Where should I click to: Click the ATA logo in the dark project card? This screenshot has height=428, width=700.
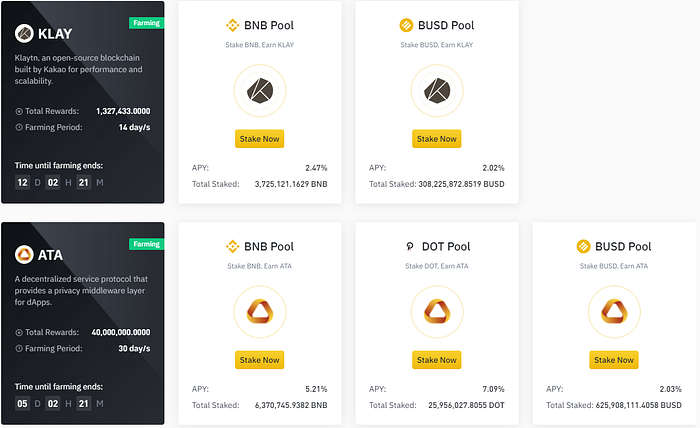(24, 255)
